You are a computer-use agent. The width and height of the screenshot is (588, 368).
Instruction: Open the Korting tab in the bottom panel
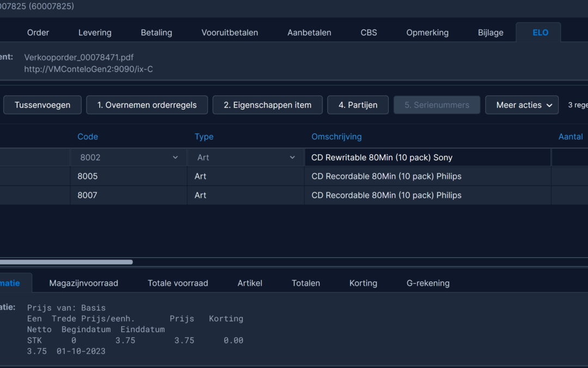363,283
